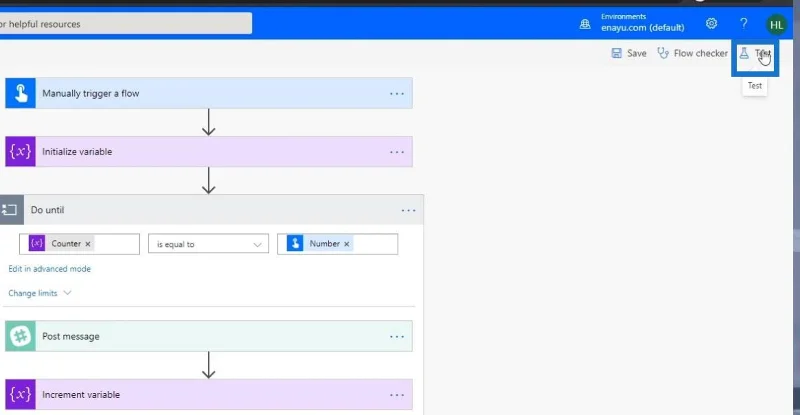Click Increment variable step icon

(20, 394)
